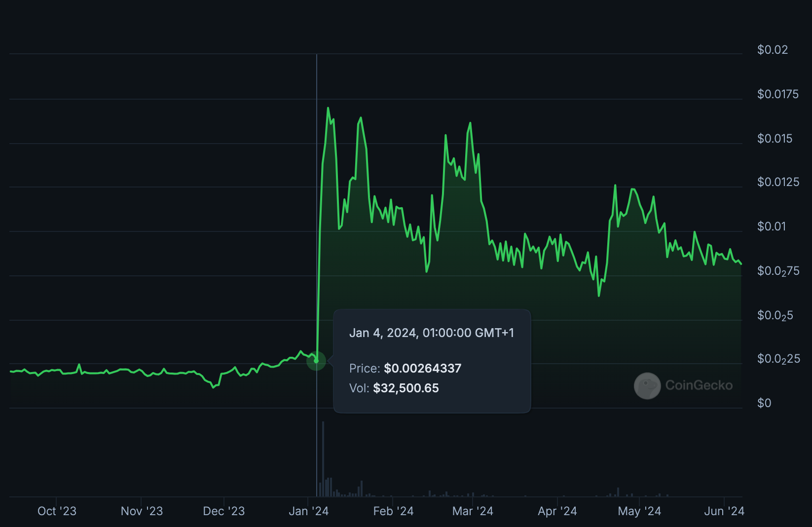This screenshot has height=527, width=812.
Task: Click the Oct '23 date axis label
Action: (x=57, y=511)
